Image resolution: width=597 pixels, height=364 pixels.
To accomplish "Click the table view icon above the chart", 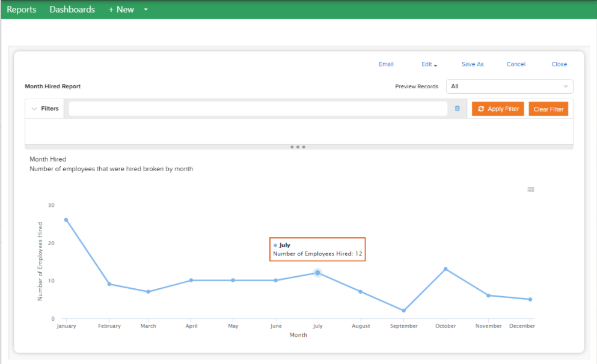I will coord(531,190).
